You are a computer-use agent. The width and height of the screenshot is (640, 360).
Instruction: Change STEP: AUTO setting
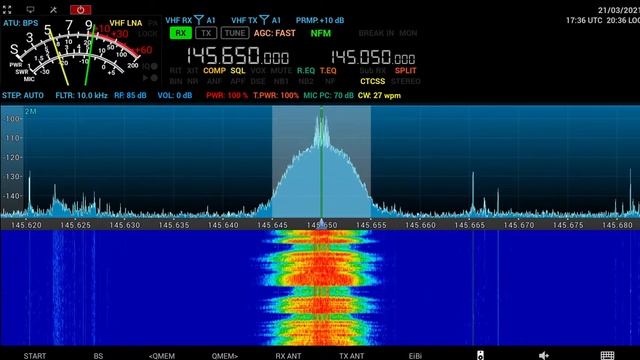coord(23,96)
